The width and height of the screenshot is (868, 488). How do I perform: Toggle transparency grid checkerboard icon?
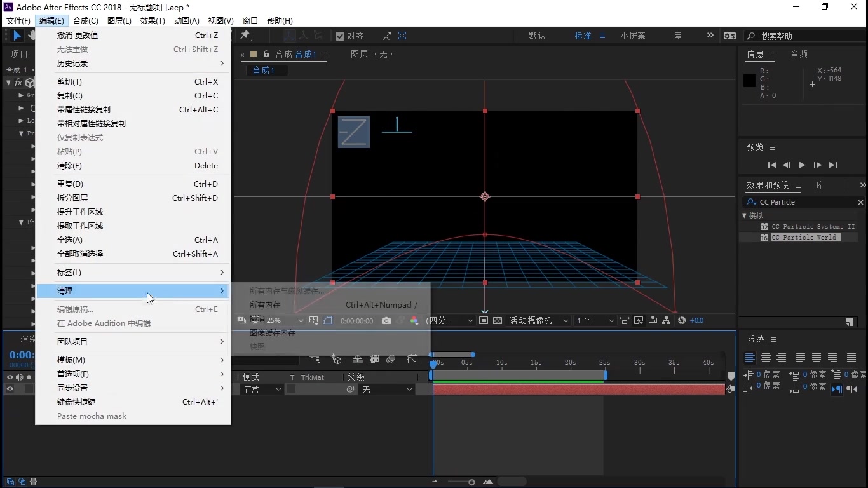pyautogui.click(x=498, y=321)
